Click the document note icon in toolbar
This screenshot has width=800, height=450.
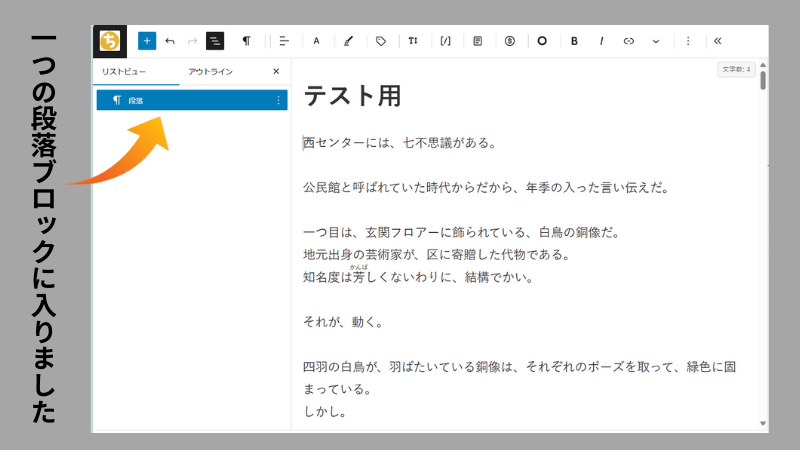click(478, 41)
